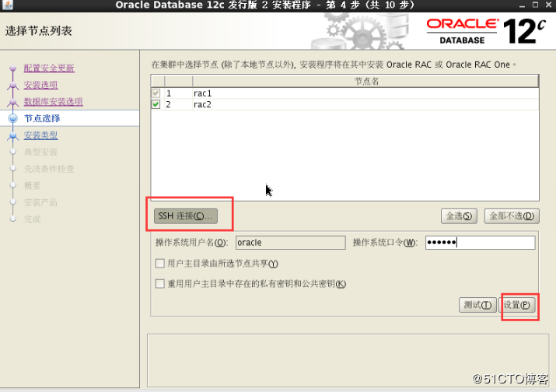Maximize the installer window
The width and height of the screenshot is (556, 392).
(536, 5)
